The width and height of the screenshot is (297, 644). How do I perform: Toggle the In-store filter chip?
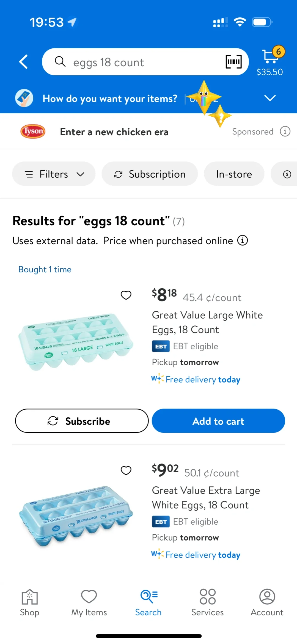[x=234, y=174]
